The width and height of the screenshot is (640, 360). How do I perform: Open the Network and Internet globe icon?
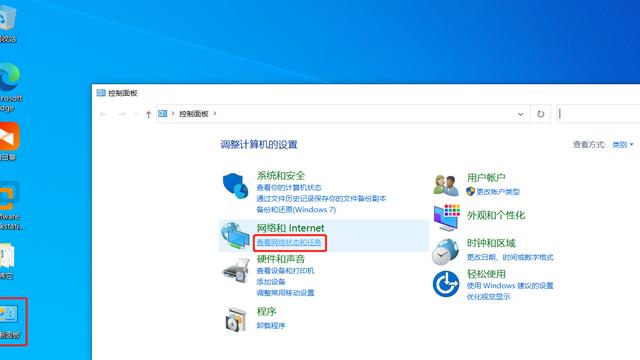[x=235, y=235]
